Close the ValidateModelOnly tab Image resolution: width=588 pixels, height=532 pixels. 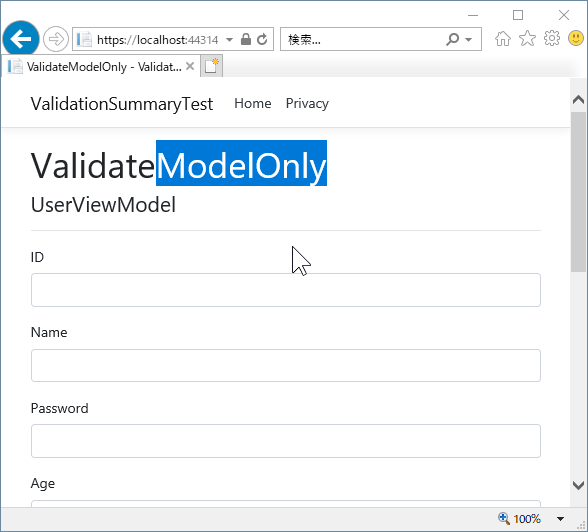[x=190, y=66]
